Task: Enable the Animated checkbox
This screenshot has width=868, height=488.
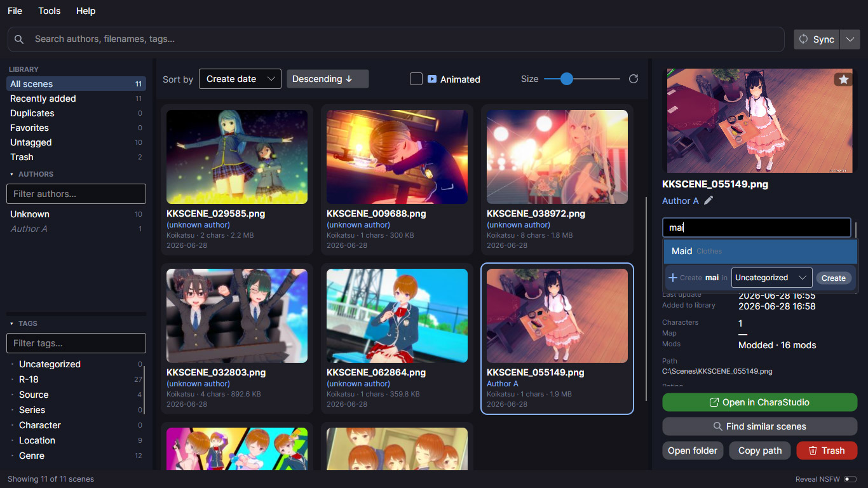Action: (416, 79)
